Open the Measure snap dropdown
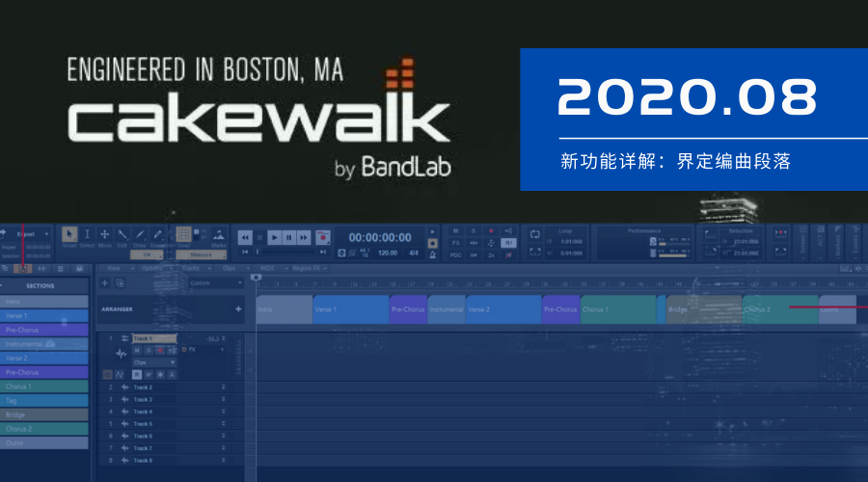Screen dimensions: 868x482 tap(201, 255)
